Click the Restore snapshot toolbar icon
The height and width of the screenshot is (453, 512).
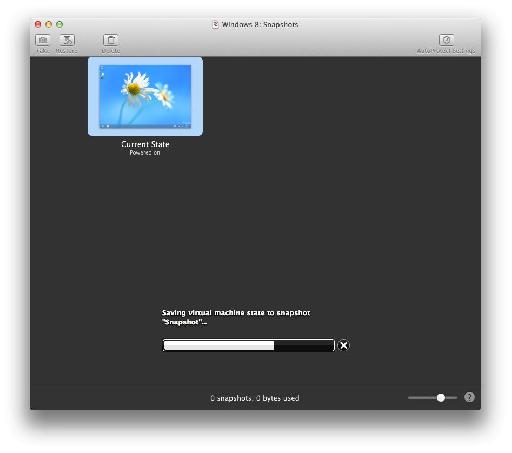click(67, 40)
